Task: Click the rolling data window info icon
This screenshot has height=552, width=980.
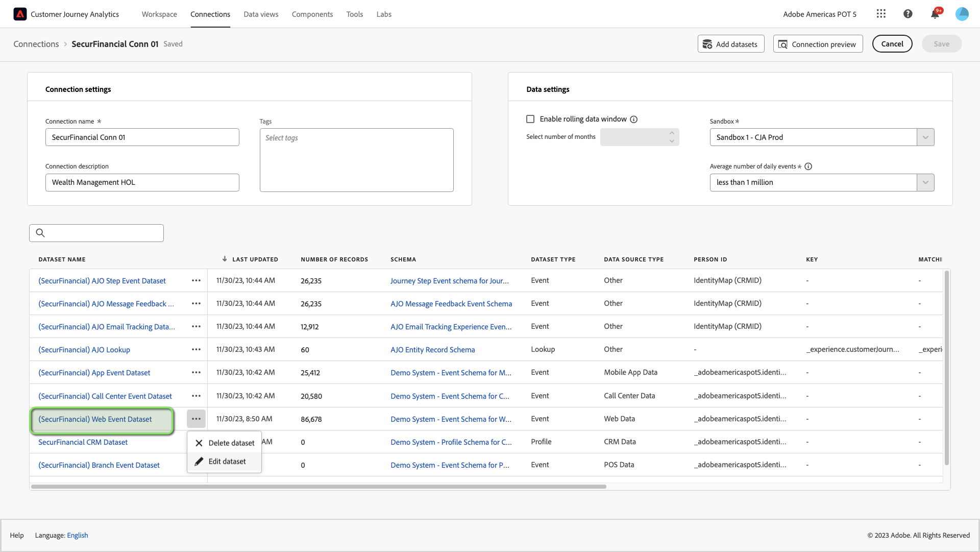Action: pyautogui.click(x=634, y=119)
